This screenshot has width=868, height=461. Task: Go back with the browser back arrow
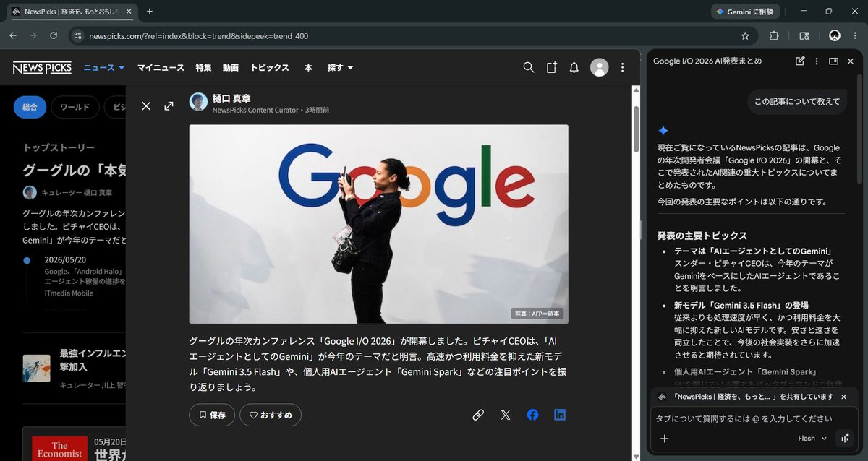tap(13, 35)
